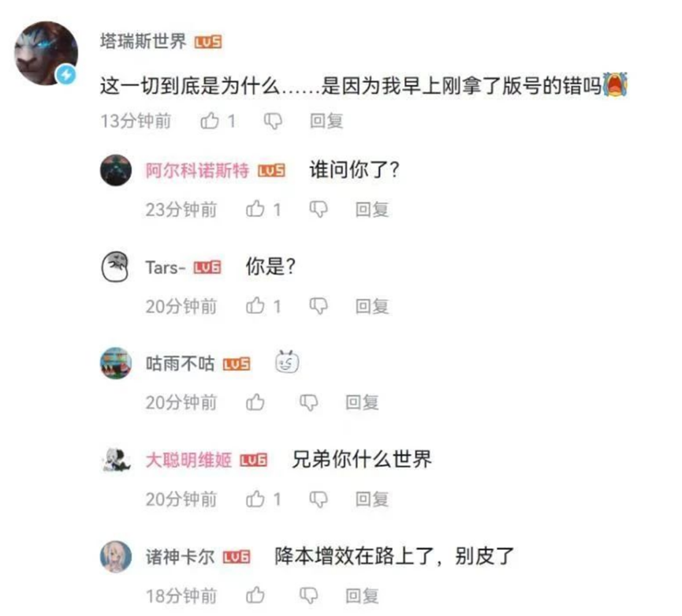Dislike 诸神卡尔's reply

point(309,596)
